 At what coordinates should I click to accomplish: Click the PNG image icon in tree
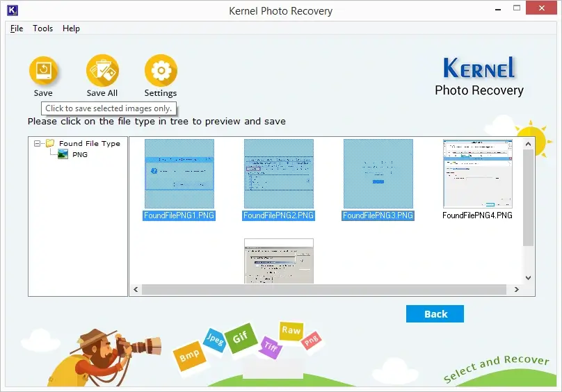tap(63, 154)
